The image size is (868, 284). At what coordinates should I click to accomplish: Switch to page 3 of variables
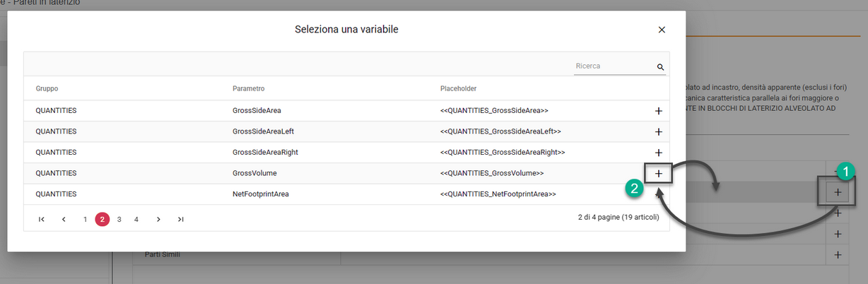point(119,219)
